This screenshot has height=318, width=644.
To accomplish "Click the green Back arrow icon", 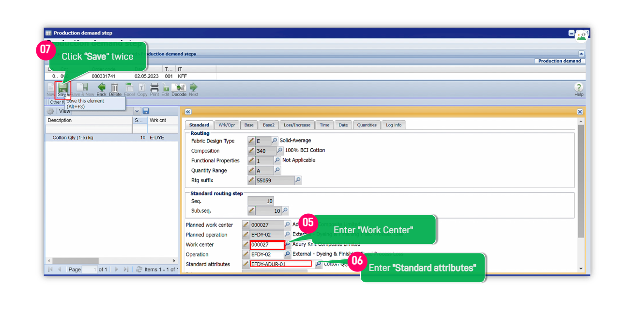I will (102, 88).
